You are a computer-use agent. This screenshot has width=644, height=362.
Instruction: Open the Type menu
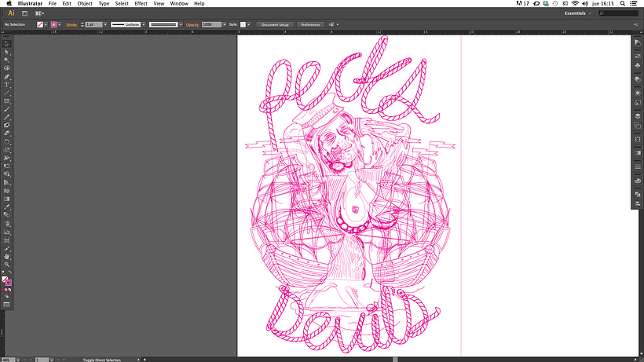104,4
